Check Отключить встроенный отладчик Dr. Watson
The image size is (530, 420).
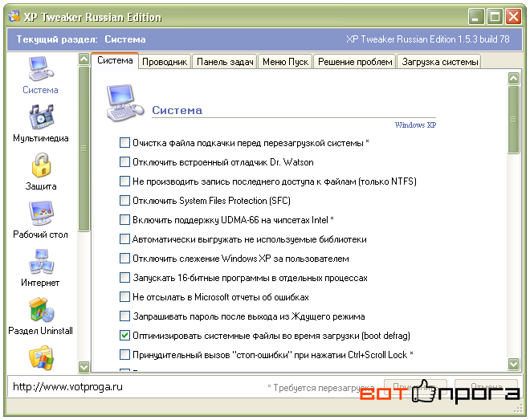(124, 162)
